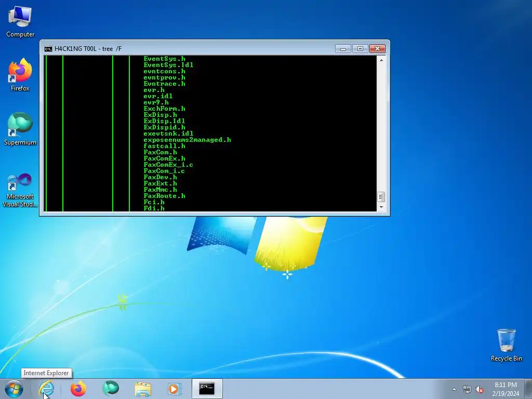Click the line FaxExt.h
The width and height of the screenshot is (532, 399).
(x=160, y=183)
